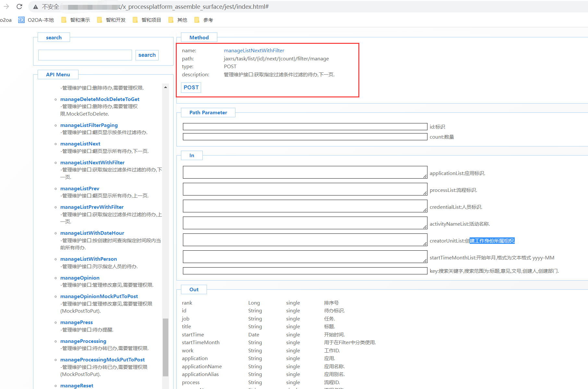588x389 pixels.
Task: Open manageListFilterPaging API entry
Action: [x=89, y=125]
